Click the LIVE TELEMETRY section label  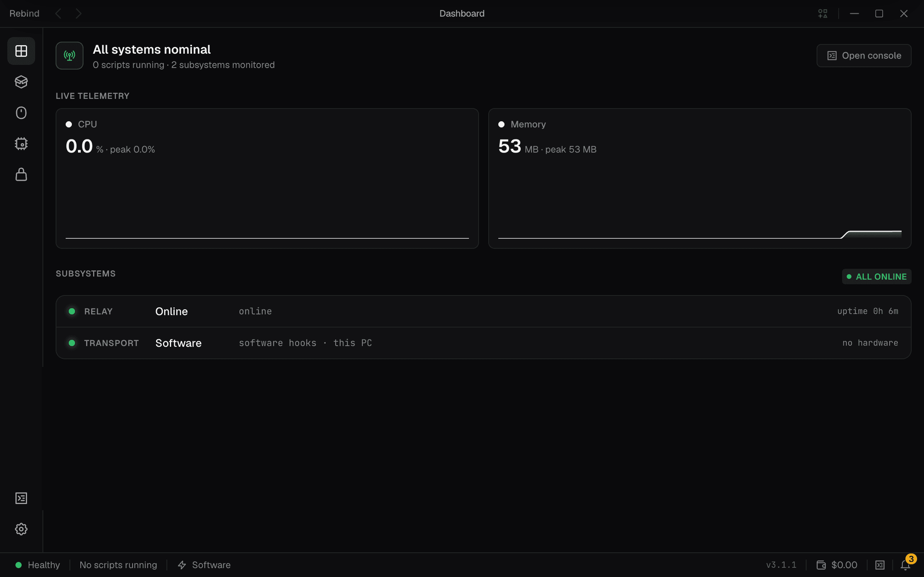pyautogui.click(x=92, y=96)
